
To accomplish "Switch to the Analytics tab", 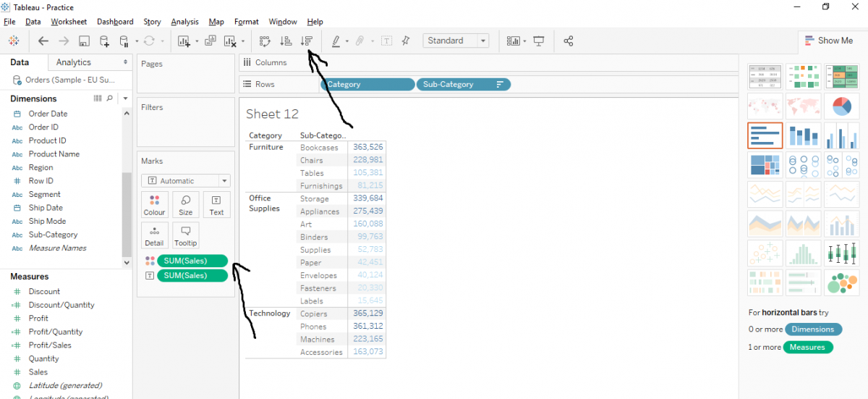I will (74, 63).
